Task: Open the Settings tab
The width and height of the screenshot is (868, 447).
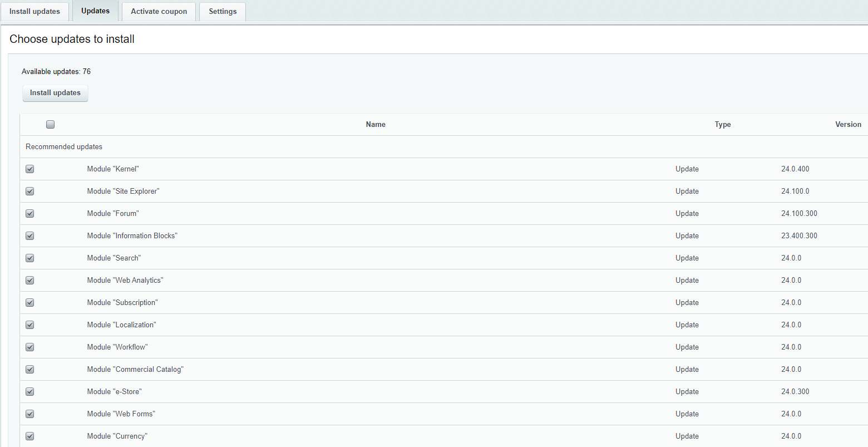Action: click(223, 11)
